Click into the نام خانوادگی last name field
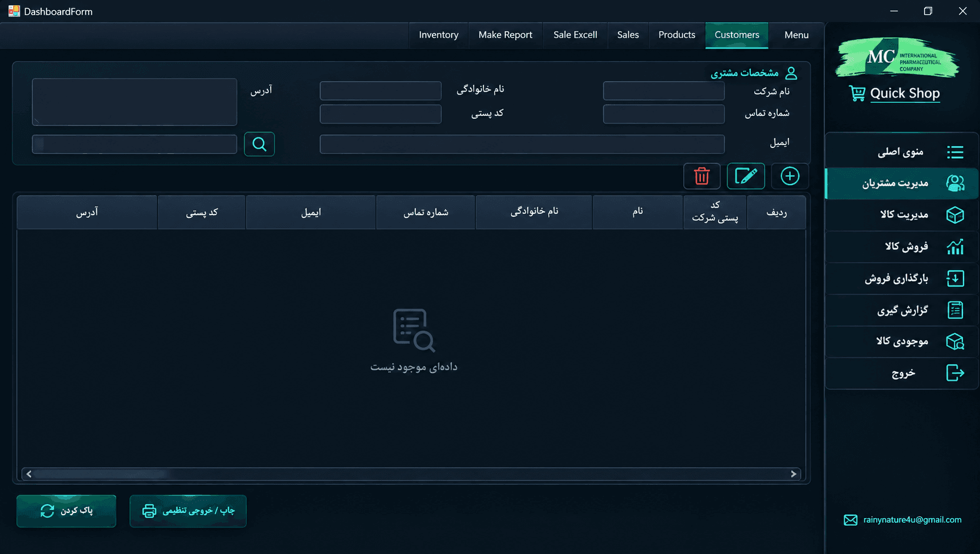 380,91
